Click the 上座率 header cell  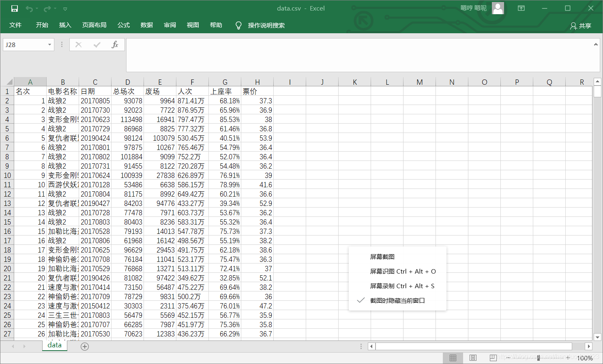[x=225, y=92]
